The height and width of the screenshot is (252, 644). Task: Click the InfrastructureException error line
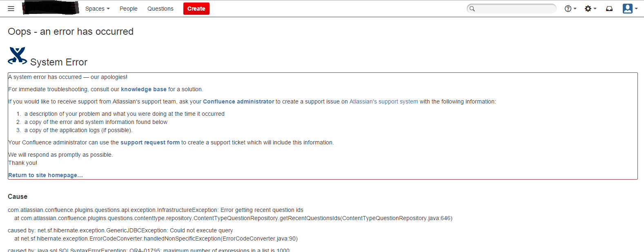(x=156, y=210)
